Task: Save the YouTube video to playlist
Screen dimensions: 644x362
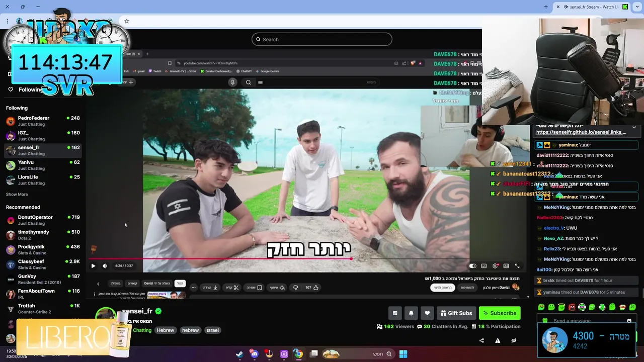Action: tap(254, 288)
